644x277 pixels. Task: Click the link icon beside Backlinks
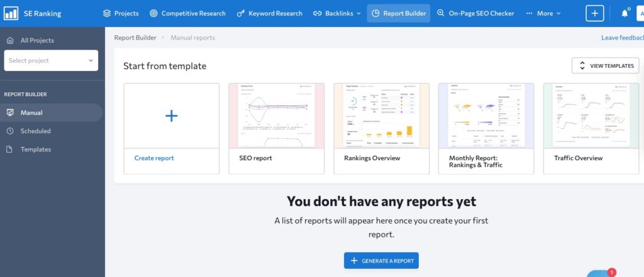[x=317, y=14]
